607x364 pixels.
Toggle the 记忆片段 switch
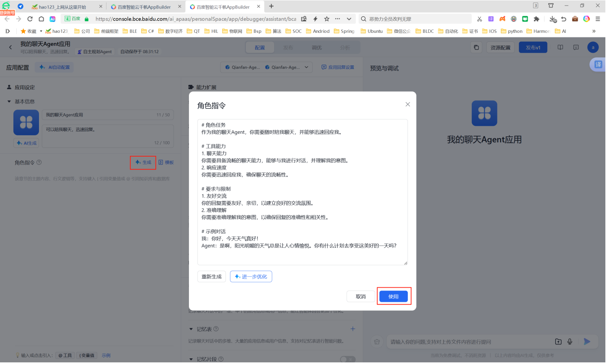348,360
